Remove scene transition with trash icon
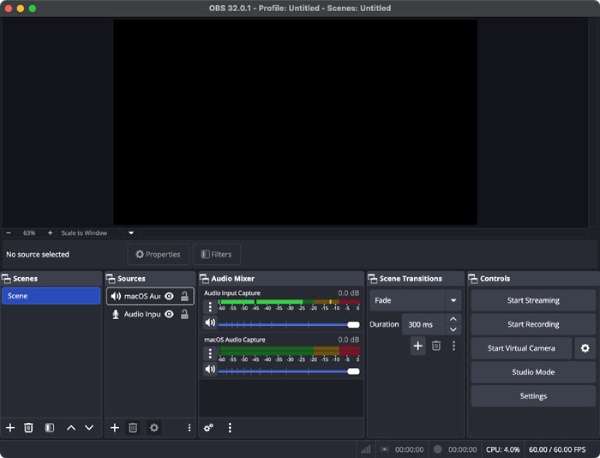600x458 pixels. (x=436, y=346)
